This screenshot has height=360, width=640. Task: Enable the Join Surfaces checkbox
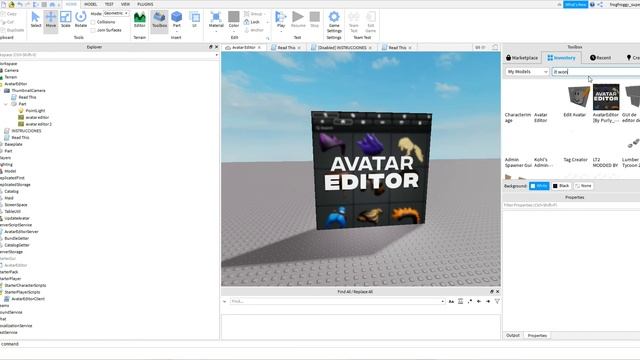pyautogui.click(x=93, y=30)
